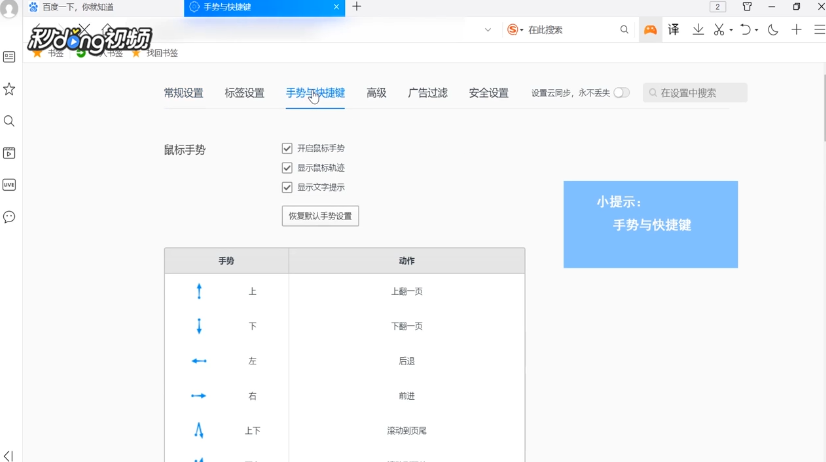Toggle night mode with the moon icon
The width and height of the screenshot is (826, 462).
(773, 30)
